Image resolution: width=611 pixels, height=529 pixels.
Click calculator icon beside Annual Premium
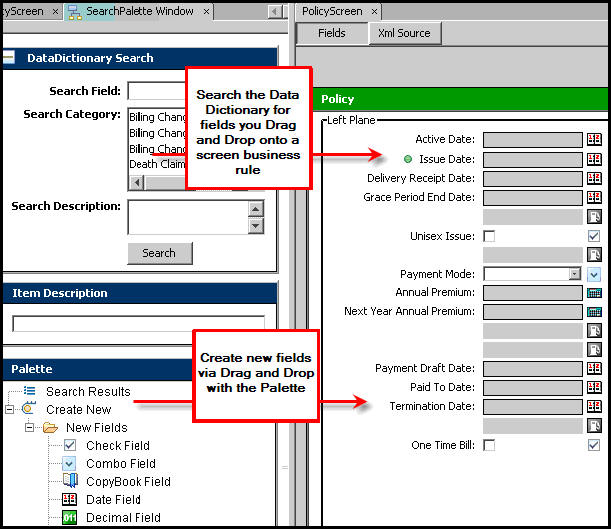click(x=594, y=293)
